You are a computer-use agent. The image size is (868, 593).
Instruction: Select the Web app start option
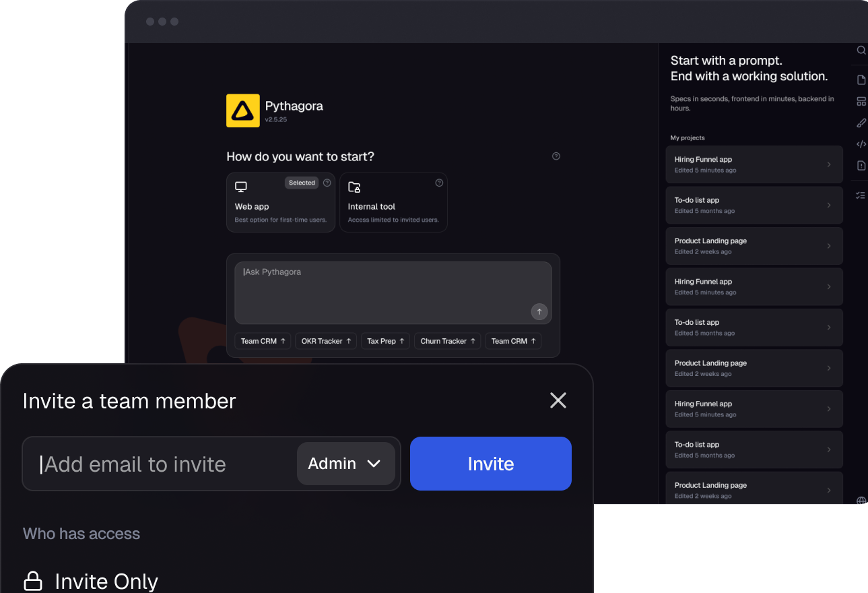[x=281, y=202]
